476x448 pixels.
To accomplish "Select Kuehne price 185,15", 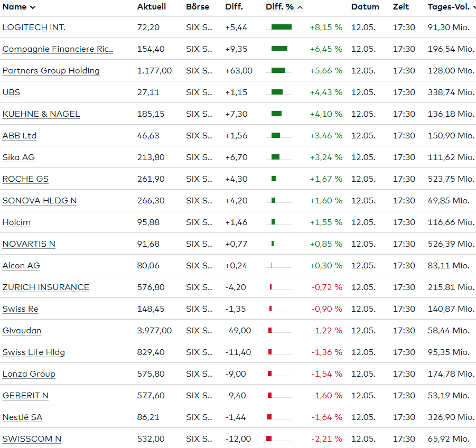I will pyautogui.click(x=151, y=114).
